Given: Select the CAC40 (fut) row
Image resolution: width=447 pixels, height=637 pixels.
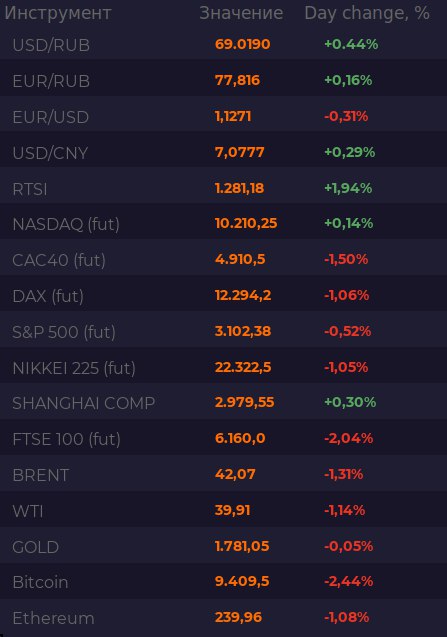Looking at the screenshot, I should coord(224,260).
